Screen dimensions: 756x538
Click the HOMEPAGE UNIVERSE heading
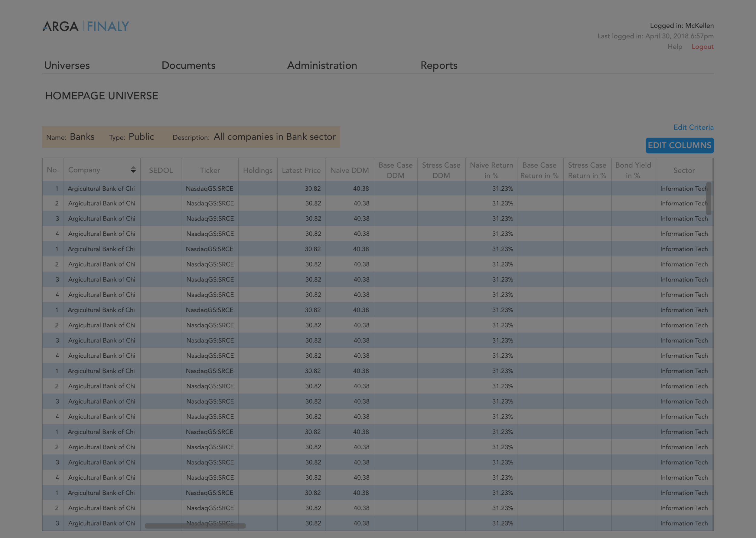coord(102,96)
